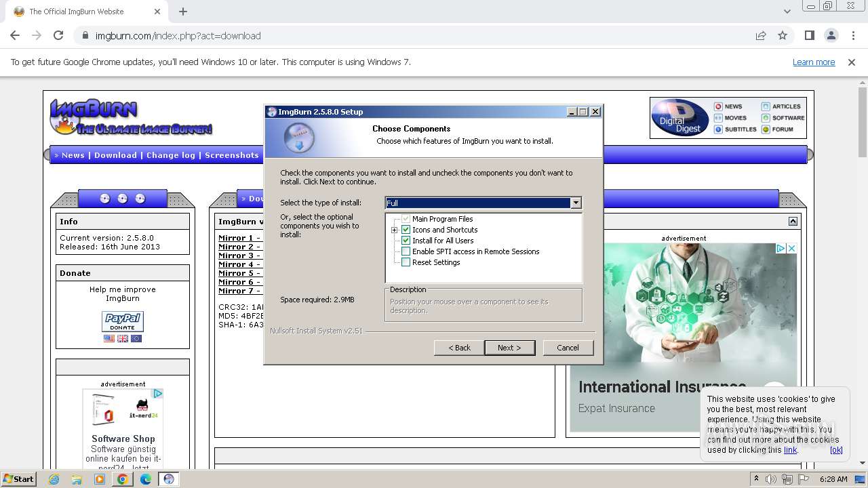This screenshot has height=488, width=868.
Task: Open the Change log menu item
Action: [171, 155]
